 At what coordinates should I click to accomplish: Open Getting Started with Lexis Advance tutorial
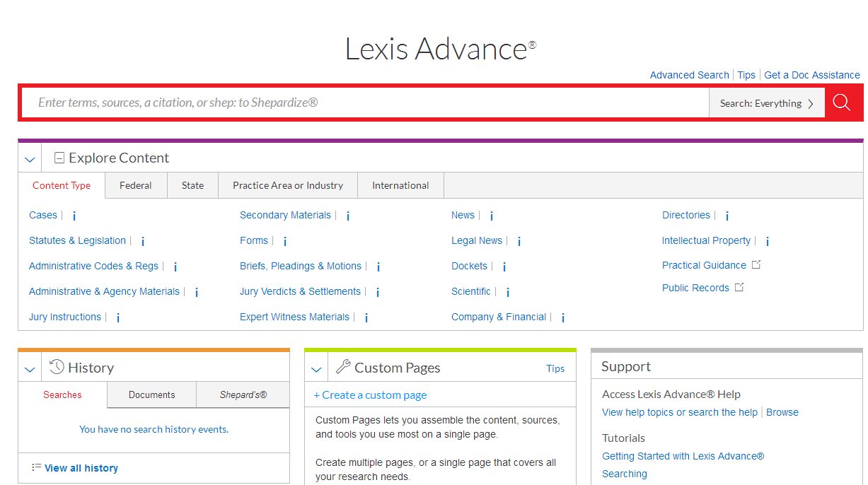point(683,456)
